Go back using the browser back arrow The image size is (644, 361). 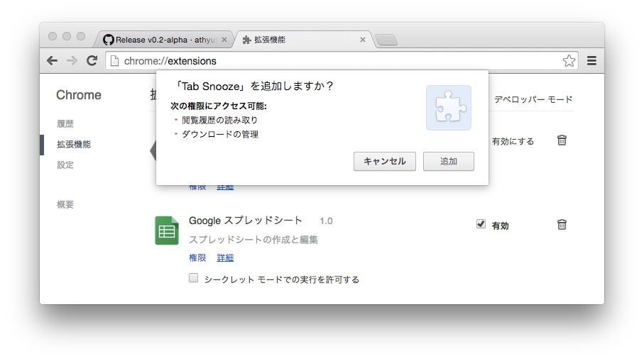pos(52,61)
